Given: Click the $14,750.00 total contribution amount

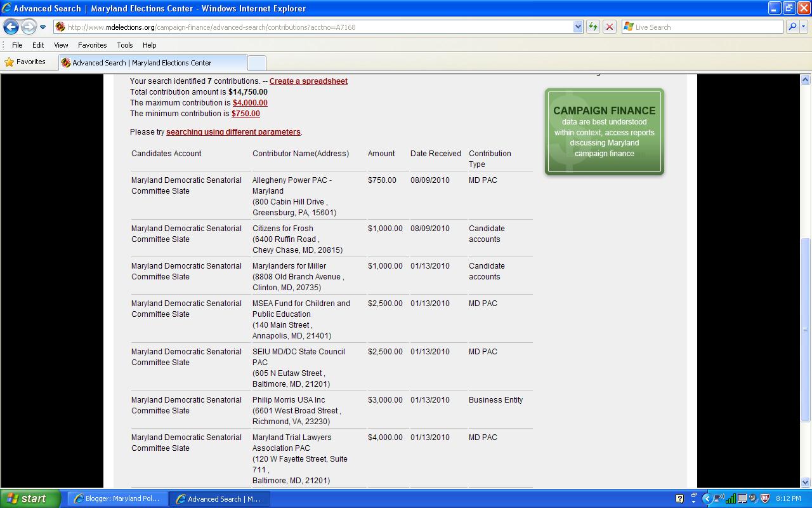Looking at the screenshot, I should [x=248, y=92].
